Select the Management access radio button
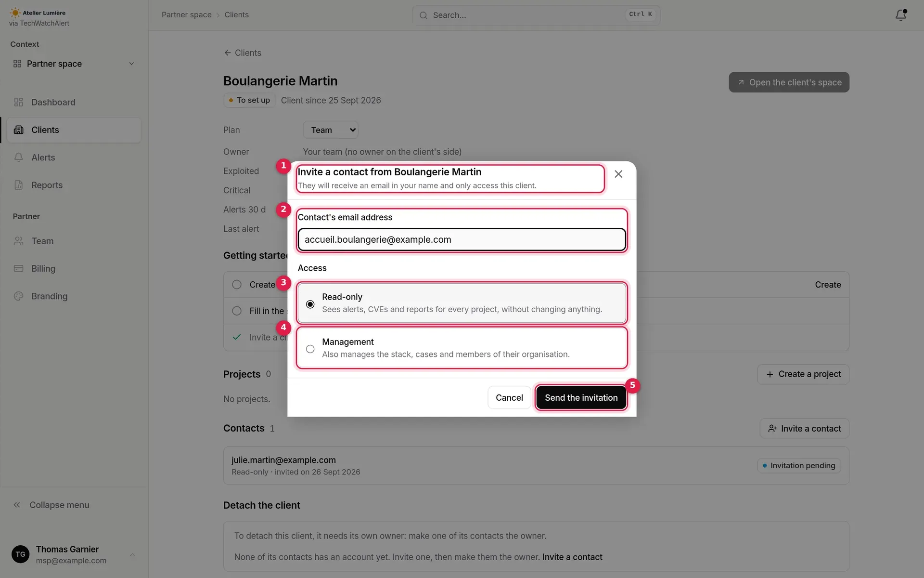This screenshot has height=578, width=924. coord(310,349)
